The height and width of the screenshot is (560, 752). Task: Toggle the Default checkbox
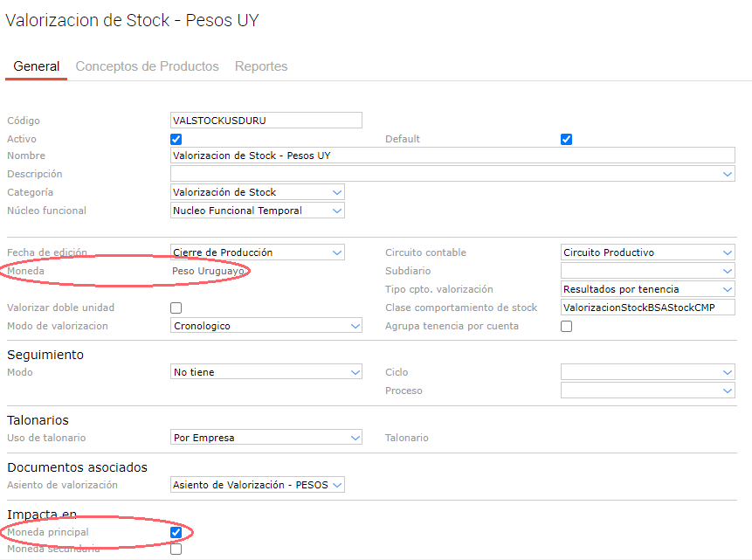click(566, 139)
